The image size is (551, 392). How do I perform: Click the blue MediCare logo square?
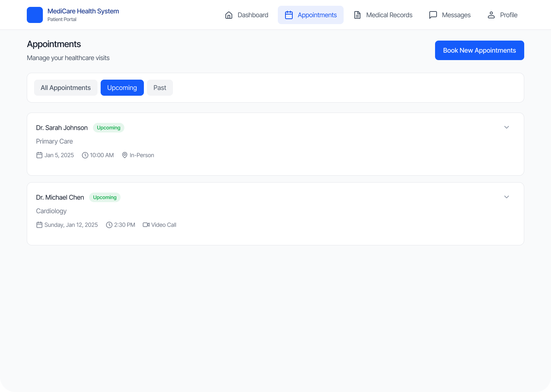(35, 15)
